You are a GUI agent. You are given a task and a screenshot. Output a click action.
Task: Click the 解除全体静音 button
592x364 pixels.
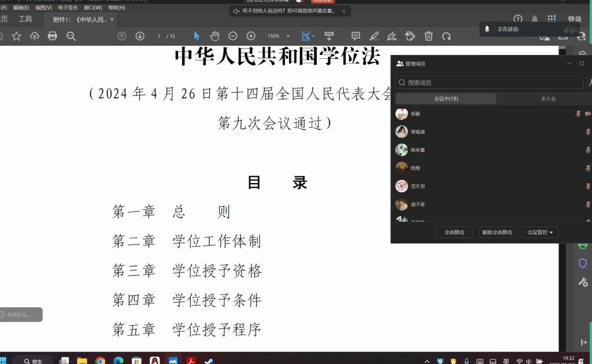[497, 232]
